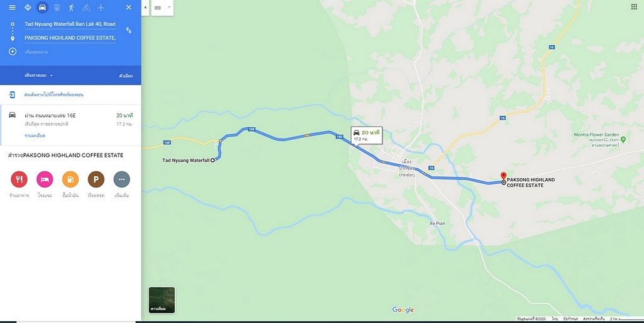The height and width of the screenshot is (323, 644).
Task: Expand the leave-now departure time dropdown
Action: (x=38, y=76)
